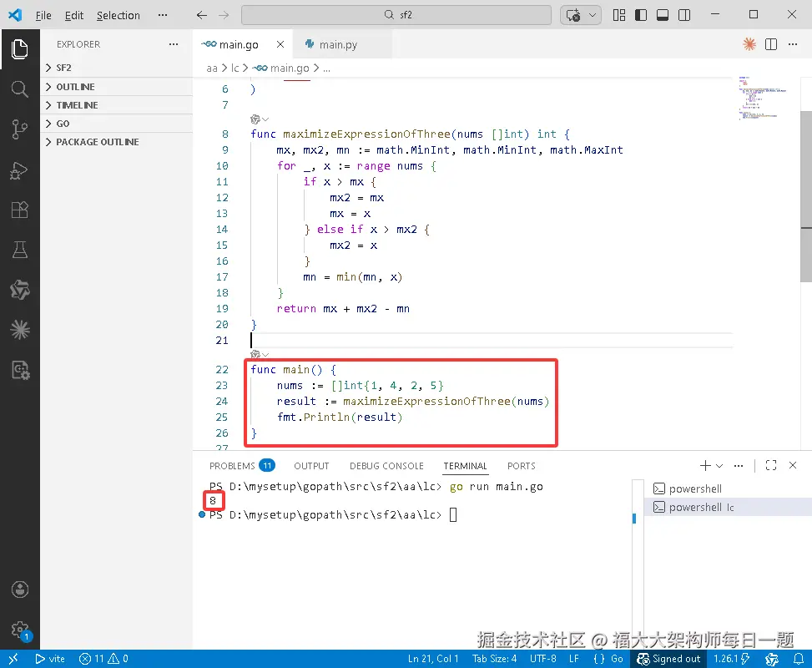Click errors and warnings count in status bar
The width and height of the screenshot is (812, 668).
tap(103, 659)
